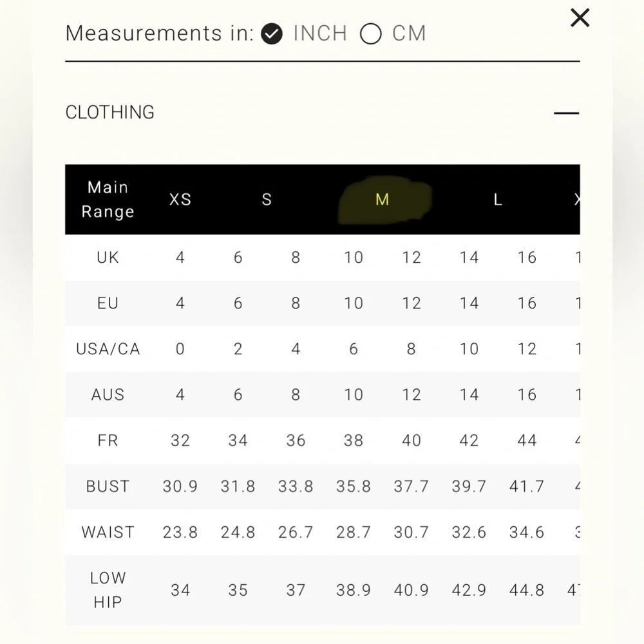Click the highlighted M size header
644x644 pixels.
[x=383, y=200]
